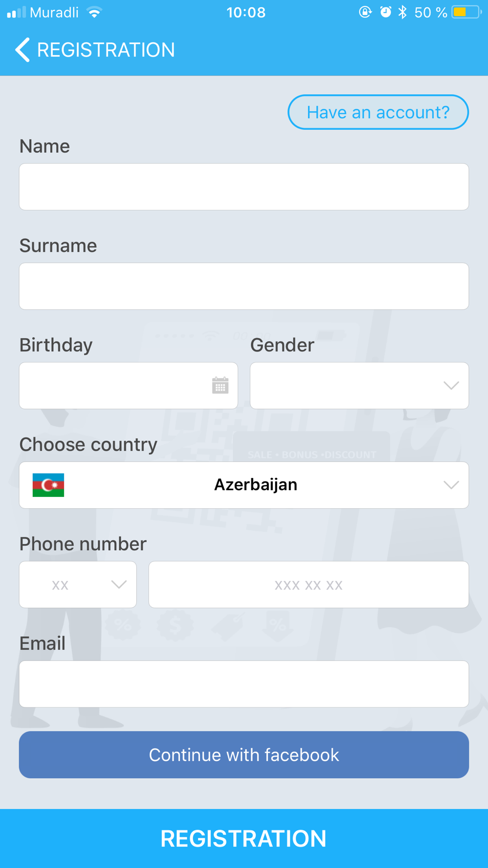
Task: Click Continue with facebook button
Action: point(244,755)
